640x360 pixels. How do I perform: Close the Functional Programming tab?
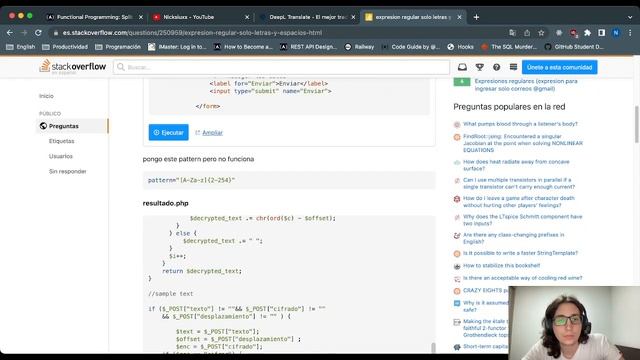tap(141, 17)
